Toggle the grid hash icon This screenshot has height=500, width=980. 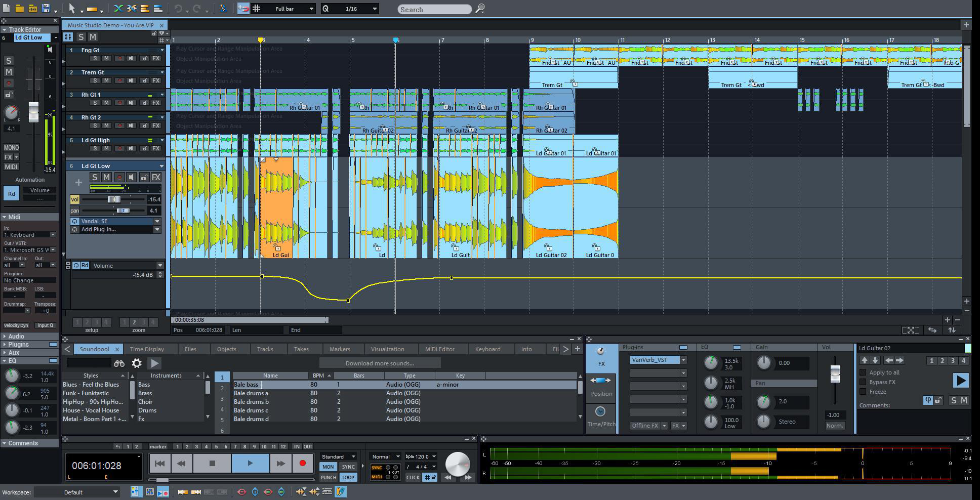257,9
